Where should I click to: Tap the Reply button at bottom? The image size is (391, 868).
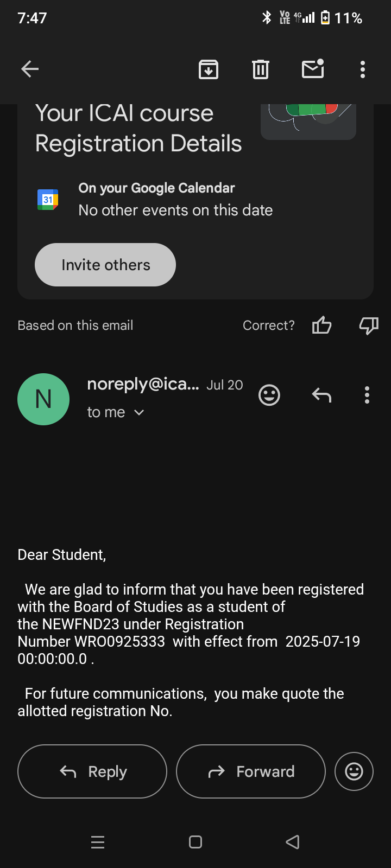[x=92, y=771]
